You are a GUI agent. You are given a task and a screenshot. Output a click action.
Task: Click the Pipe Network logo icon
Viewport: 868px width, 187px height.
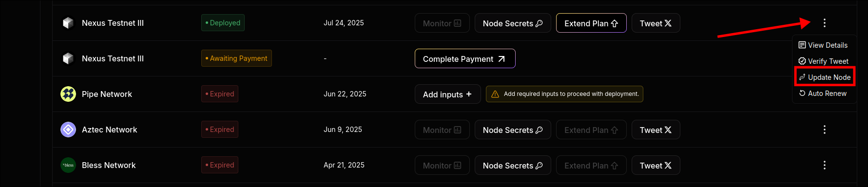click(x=68, y=94)
